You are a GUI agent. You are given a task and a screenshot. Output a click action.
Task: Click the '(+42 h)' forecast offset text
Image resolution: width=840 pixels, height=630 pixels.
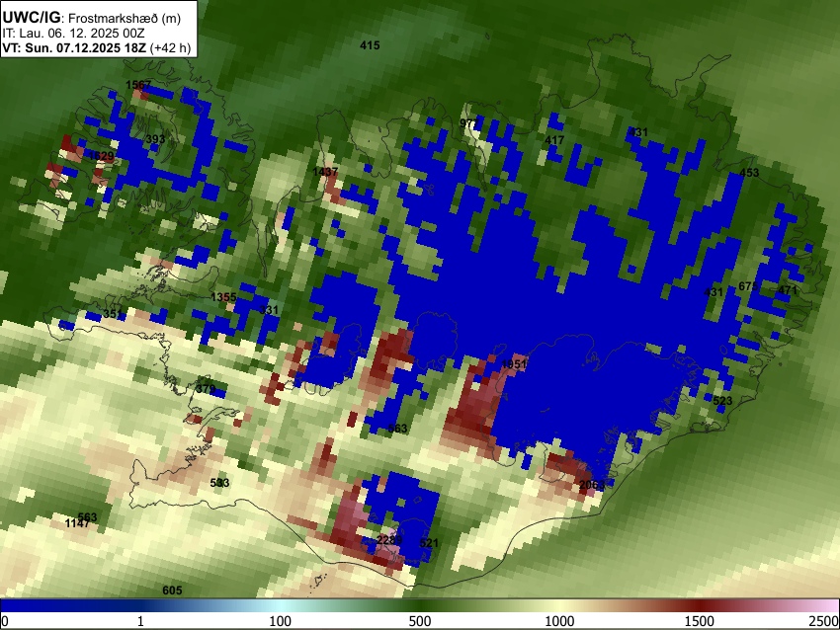click(x=170, y=47)
